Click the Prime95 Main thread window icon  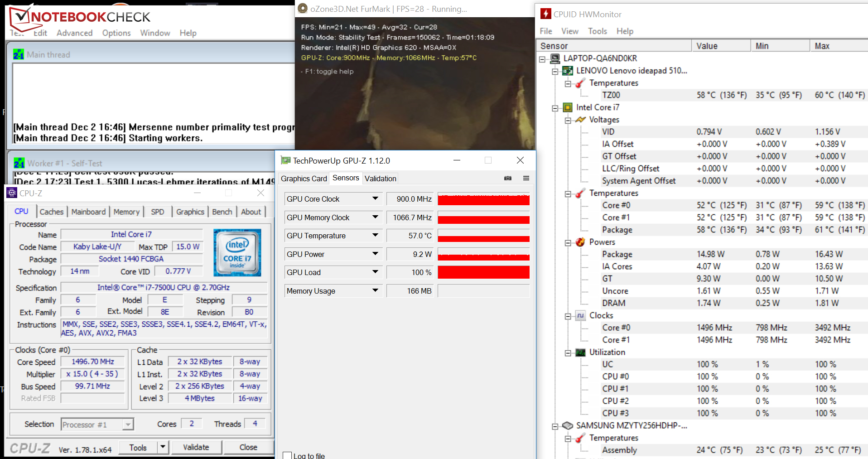tap(19, 54)
